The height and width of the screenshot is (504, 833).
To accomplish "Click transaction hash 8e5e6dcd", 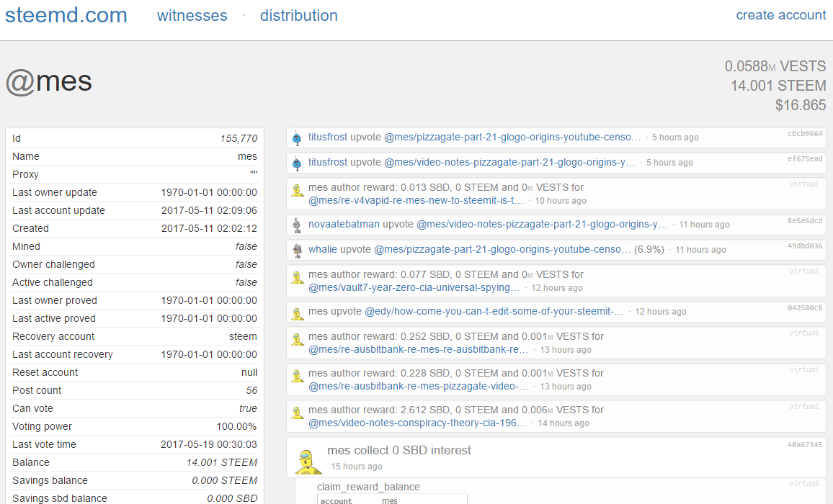I will tap(805, 221).
